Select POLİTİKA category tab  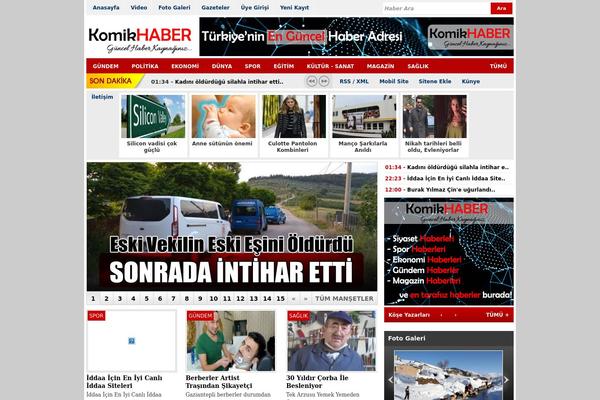coord(145,66)
